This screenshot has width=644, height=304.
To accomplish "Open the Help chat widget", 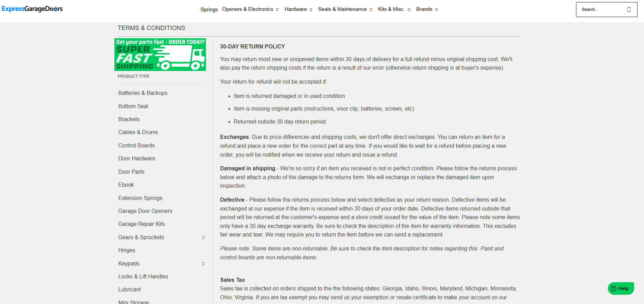I will tap(620, 288).
